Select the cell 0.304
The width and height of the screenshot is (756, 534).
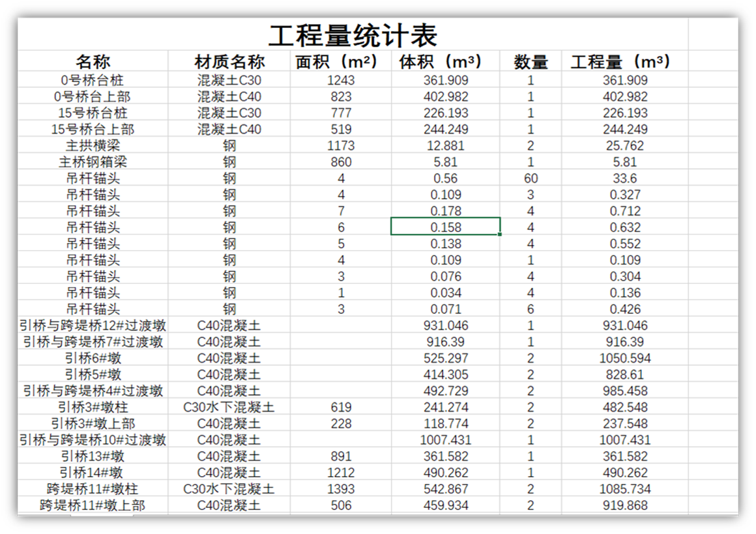tap(625, 276)
